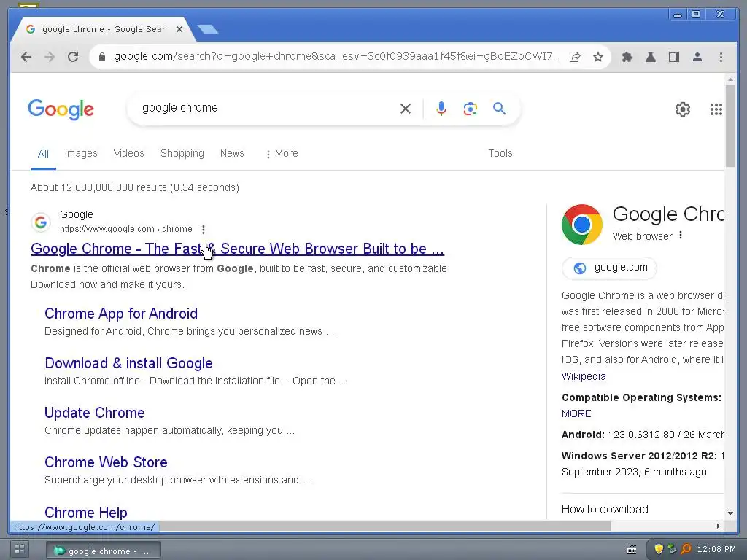Open the Chrome Help link

86,512
